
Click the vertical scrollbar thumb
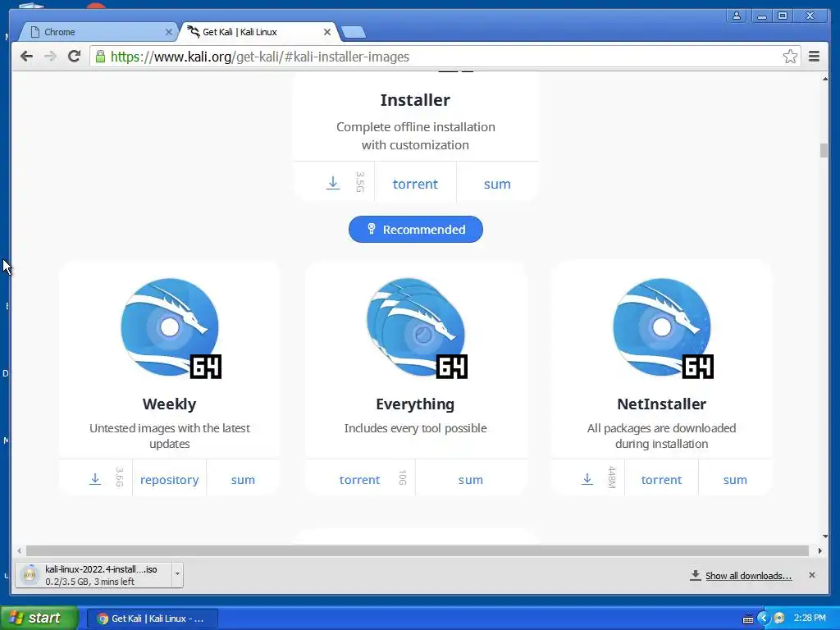[x=824, y=151]
